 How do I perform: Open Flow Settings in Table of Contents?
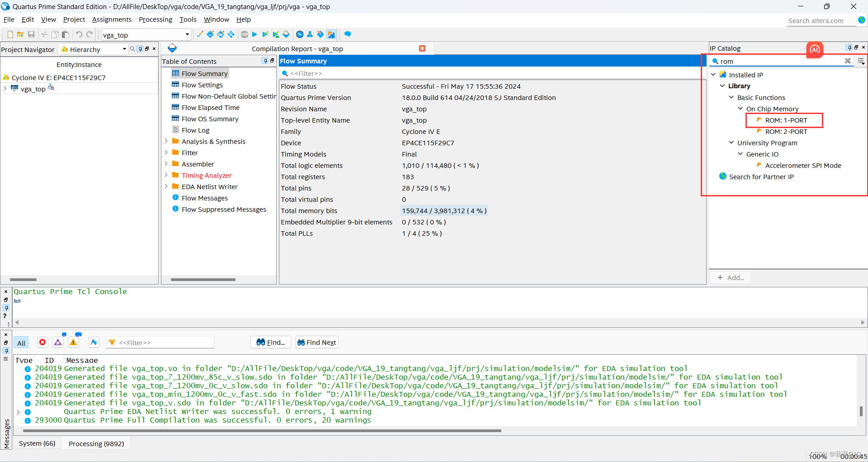pos(202,85)
